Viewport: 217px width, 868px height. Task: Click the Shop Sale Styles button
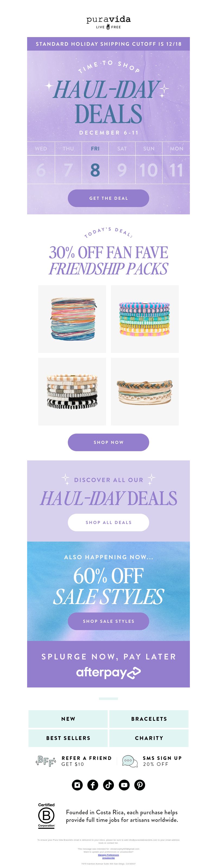click(108, 621)
